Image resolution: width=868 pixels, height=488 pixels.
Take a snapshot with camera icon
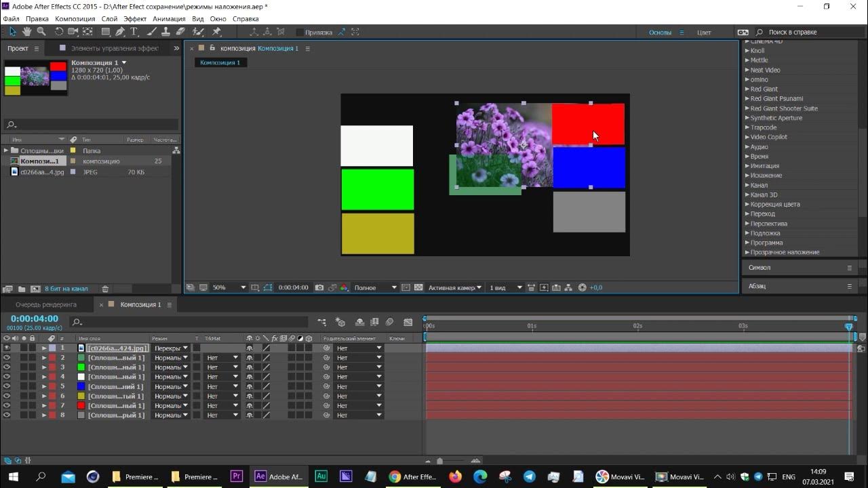click(319, 287)
